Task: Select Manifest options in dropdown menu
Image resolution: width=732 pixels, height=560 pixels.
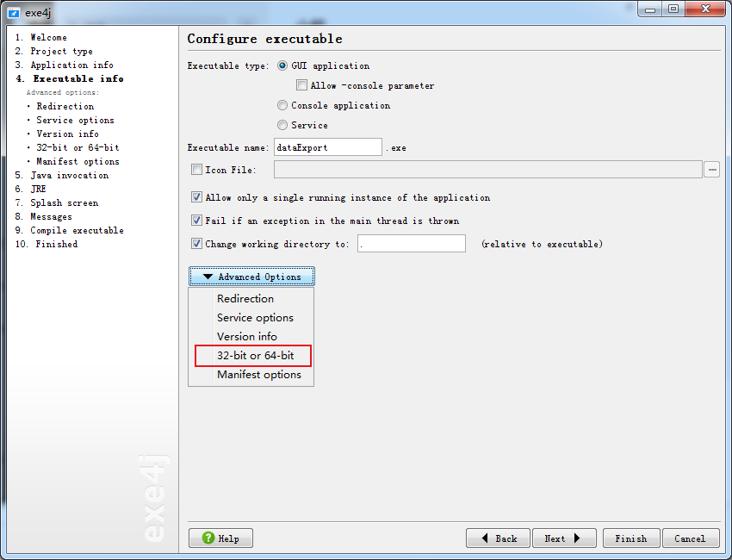Action: [x=258, y=375]
